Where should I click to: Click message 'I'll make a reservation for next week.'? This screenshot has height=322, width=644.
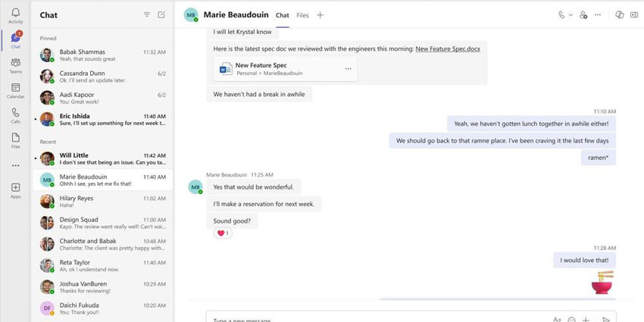pyautogui.click(x=264, y=204)
